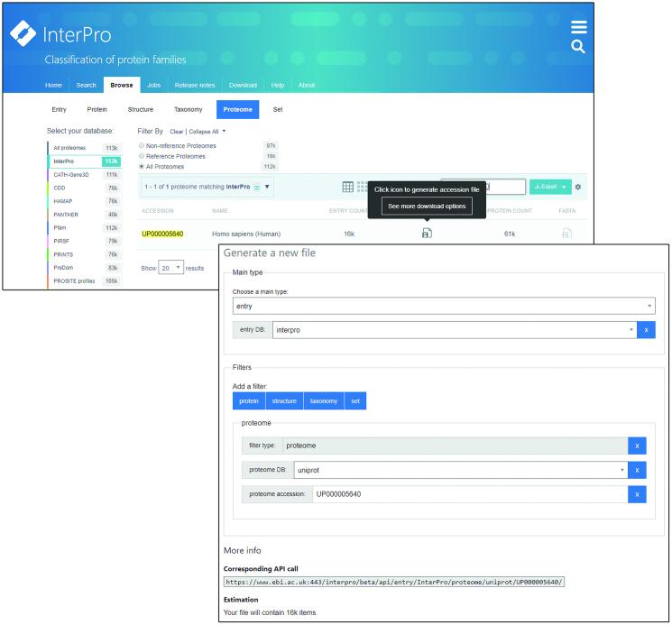This screenshot has height=625, width=672.
Task: Select Reference Proteomes radio option
Action: [x=142, y=156]
